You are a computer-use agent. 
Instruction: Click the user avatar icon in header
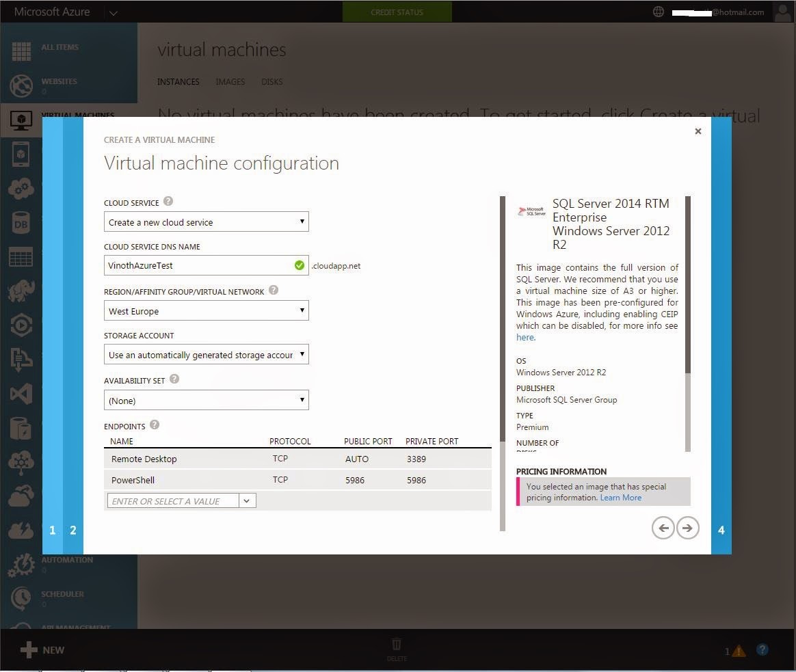[x=782, y=12]
